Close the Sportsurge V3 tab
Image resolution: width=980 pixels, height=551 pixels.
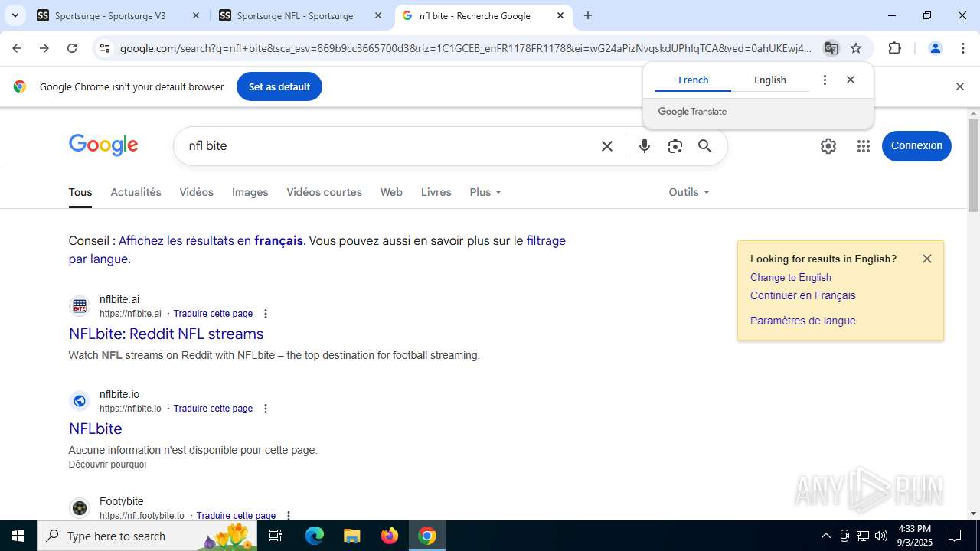tap(196, 15)
